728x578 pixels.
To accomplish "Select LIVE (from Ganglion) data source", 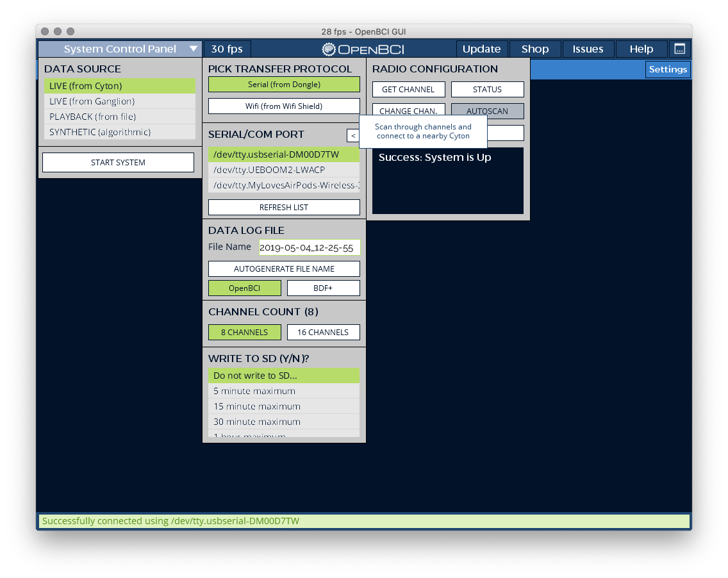I will pos(120,101).
